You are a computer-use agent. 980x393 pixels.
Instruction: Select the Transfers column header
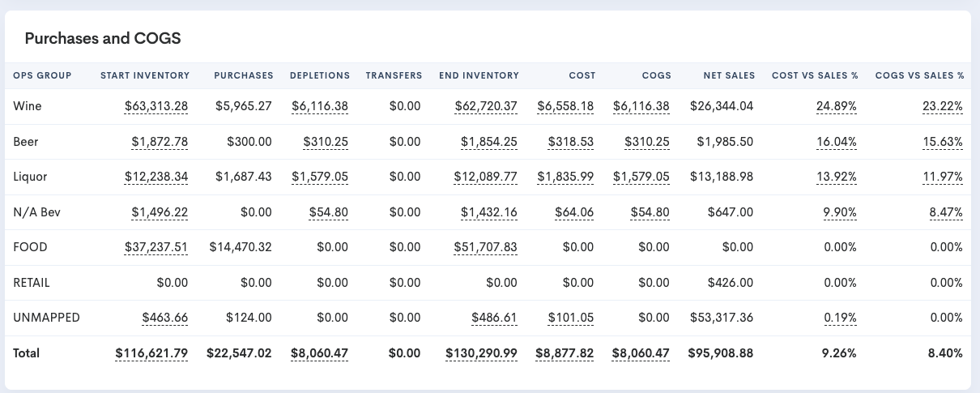(394, 75)
